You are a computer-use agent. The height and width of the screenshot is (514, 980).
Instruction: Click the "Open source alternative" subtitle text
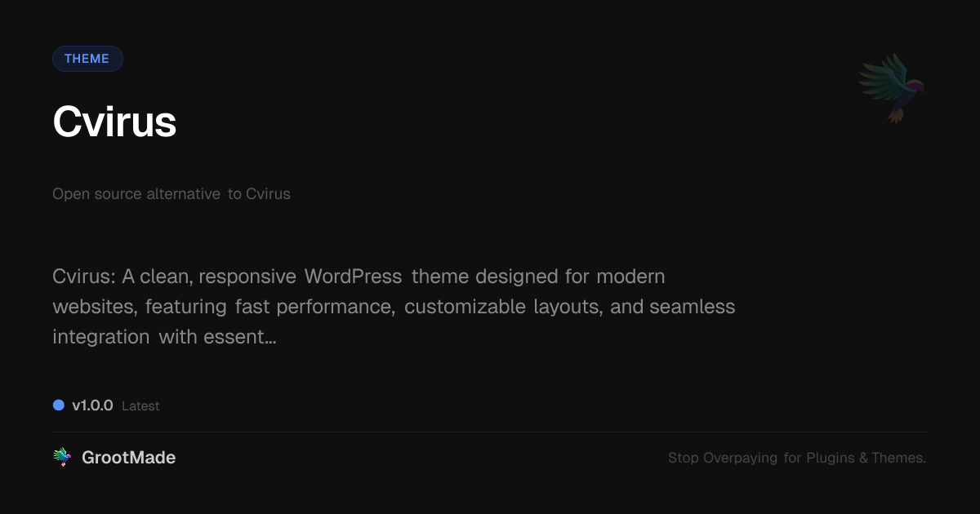[136, 194]
